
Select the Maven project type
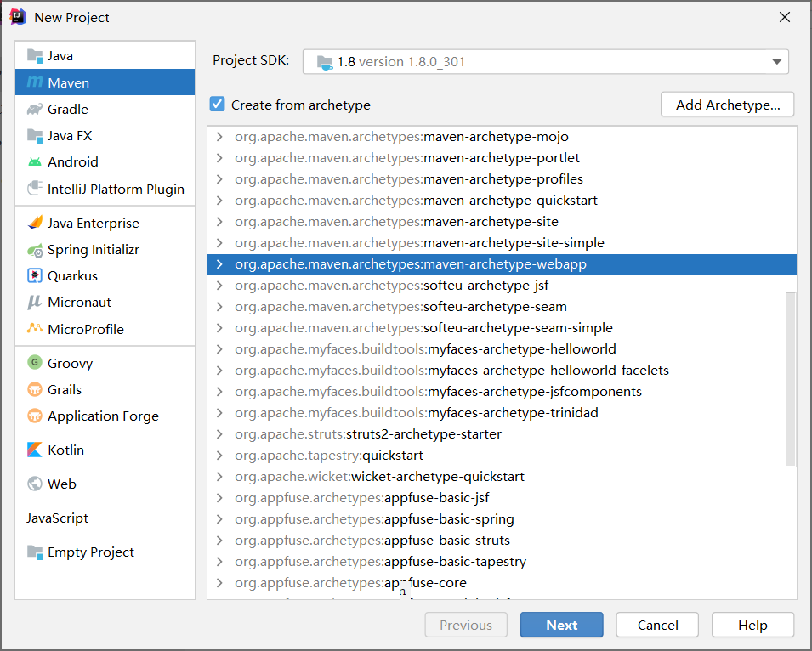[105, 82]
